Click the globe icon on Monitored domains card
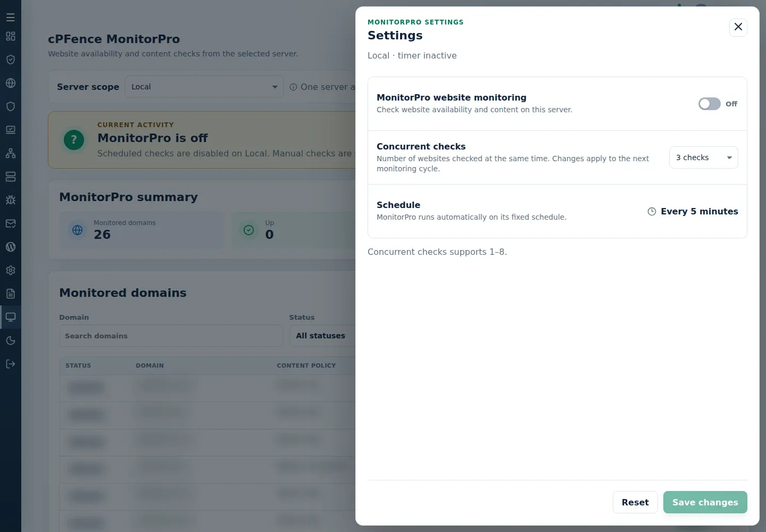This screenshot has width=766, height=532. (78, 230)
